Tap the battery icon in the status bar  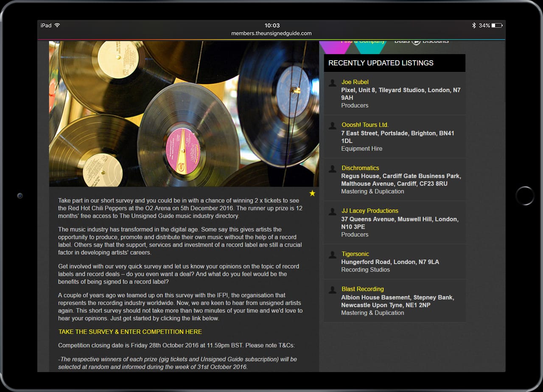click(497, 25)
